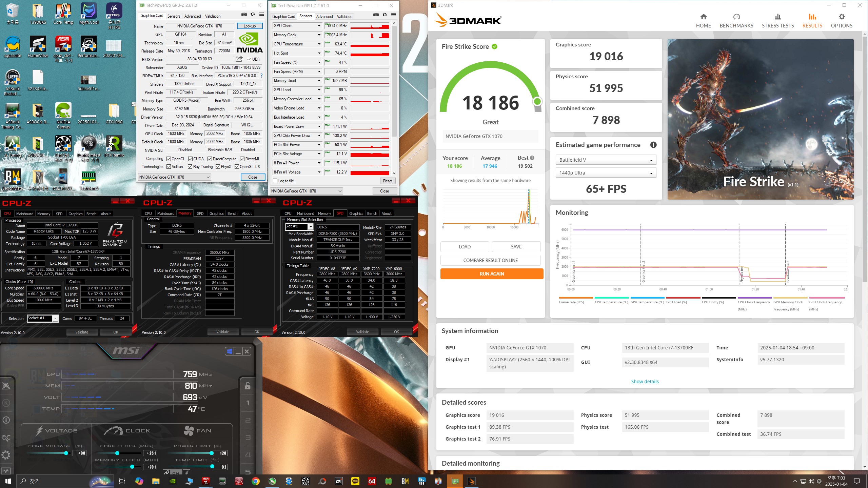The image size is (868, 488).
Task: Select MSI Afterburner profile slot 1
Action: (248, 403)
